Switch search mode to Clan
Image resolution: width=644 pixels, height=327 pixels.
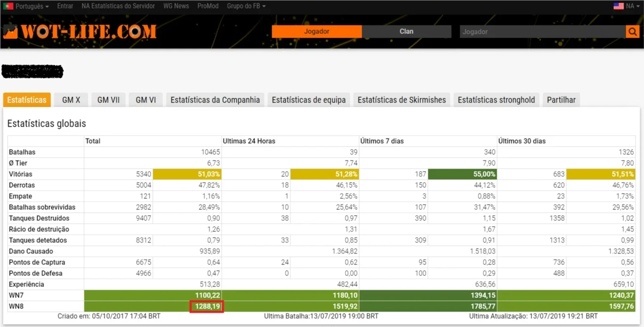406,31
